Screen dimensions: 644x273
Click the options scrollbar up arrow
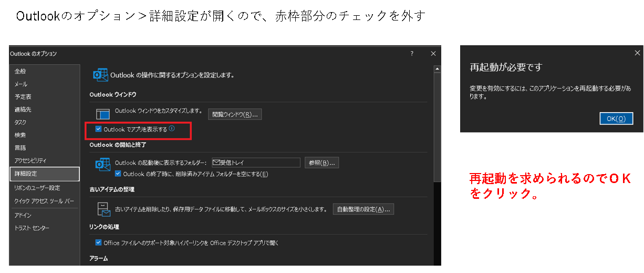437,68
